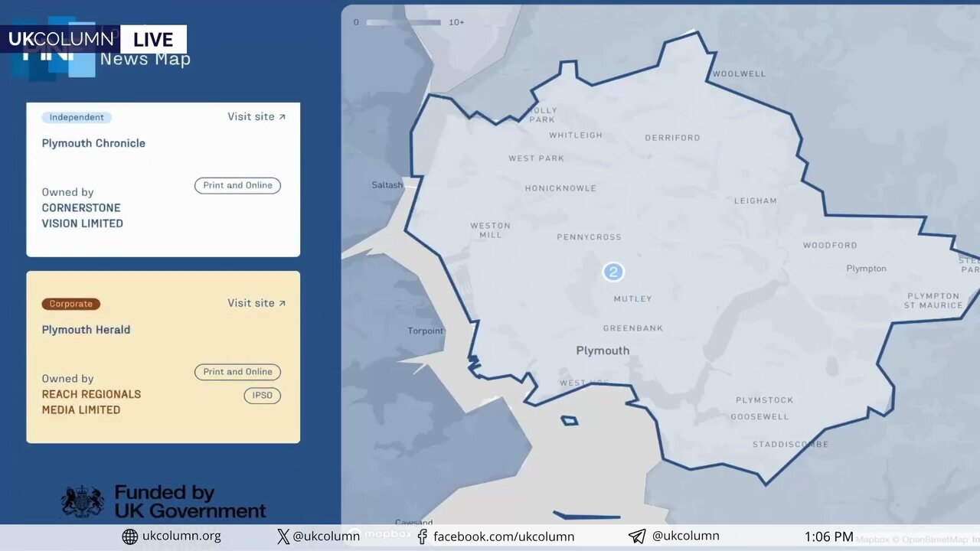Image resolution: width=980 pixels, height=551 pixels.
Task: Click the News Map heading
Action: tap(145, 60)
